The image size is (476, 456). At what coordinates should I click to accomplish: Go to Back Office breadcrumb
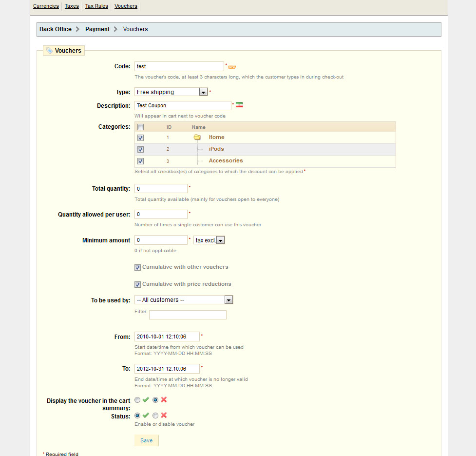coord(56,29)
